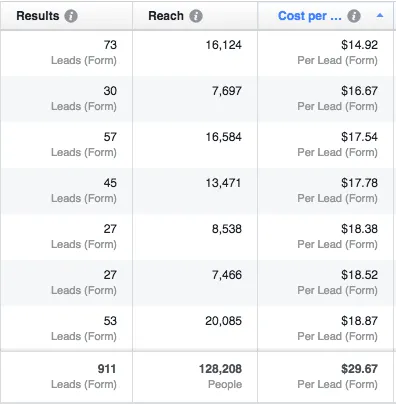Select the $18.38 cost per lead cell
Viewport: 396px width, 404px height.
coord(326,237)
